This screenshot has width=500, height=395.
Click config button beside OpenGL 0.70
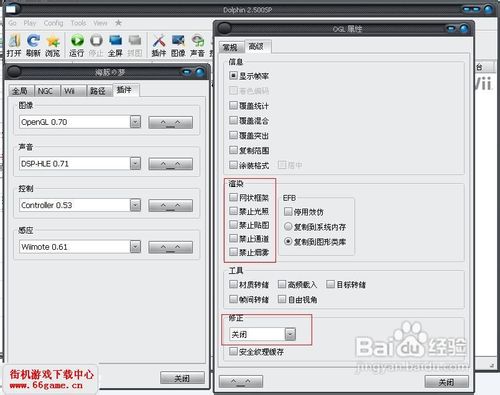click(170, 122)
